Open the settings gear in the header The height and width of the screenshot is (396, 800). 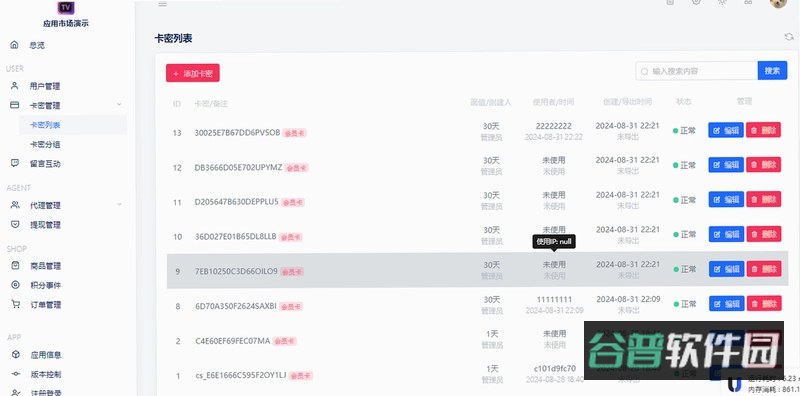pos(696,3)
